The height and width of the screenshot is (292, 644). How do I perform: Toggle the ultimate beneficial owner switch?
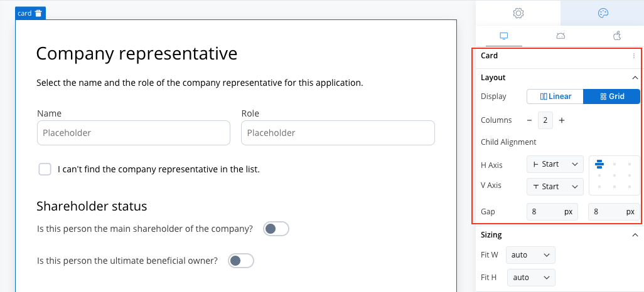[x=241, y=261]
